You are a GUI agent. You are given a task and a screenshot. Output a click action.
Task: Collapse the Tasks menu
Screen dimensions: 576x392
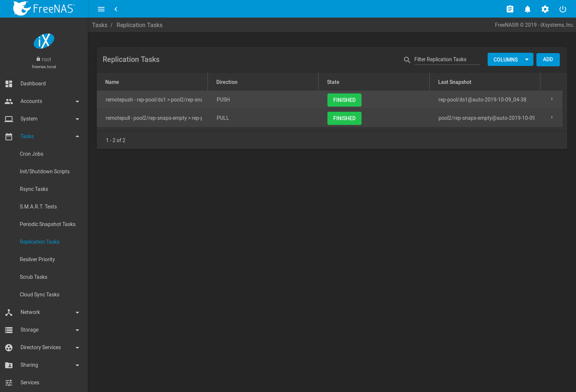[x=44, y=136]
